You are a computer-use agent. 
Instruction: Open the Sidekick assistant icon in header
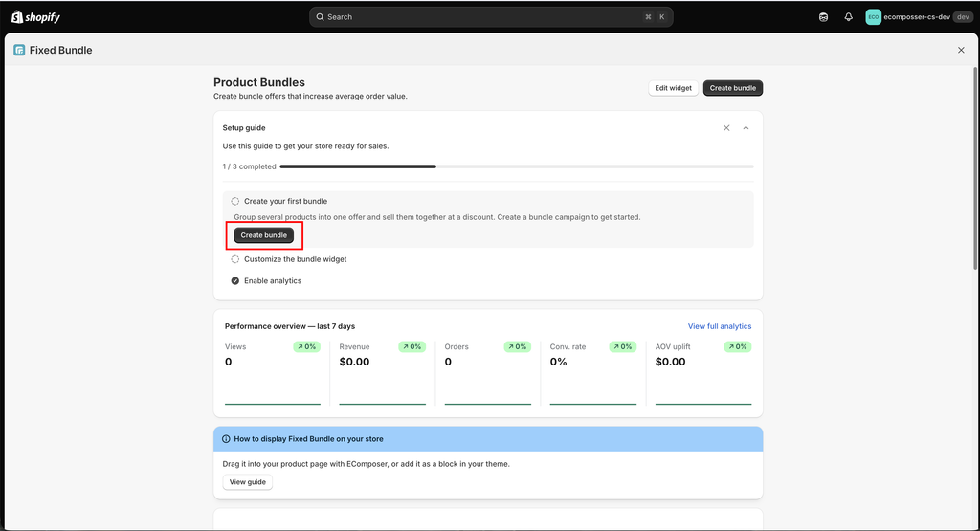tap(823, 17)
